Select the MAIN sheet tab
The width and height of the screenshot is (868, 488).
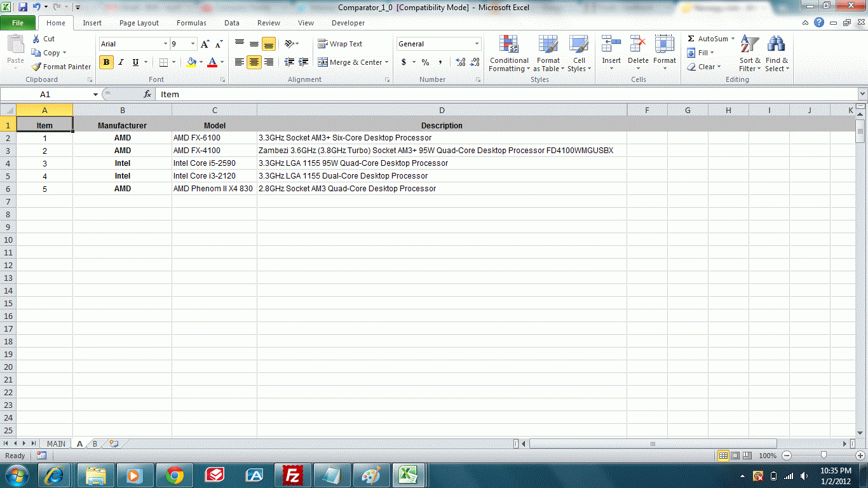[55, 444]
